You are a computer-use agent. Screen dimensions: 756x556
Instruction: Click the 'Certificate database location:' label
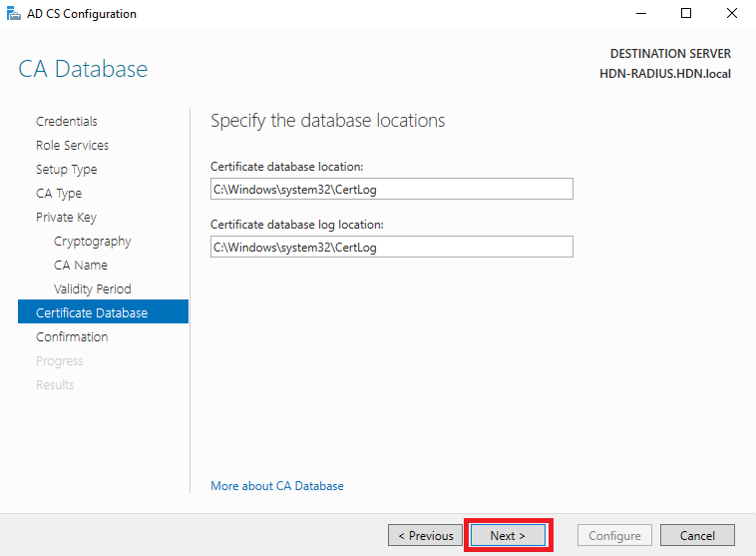(287, 167)
